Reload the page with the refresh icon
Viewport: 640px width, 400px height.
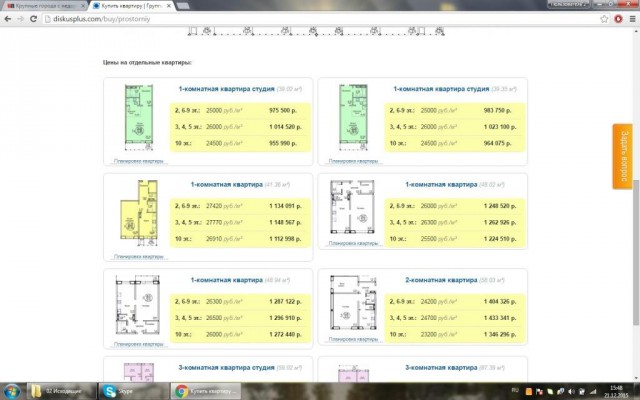click(x=33, y=19)
